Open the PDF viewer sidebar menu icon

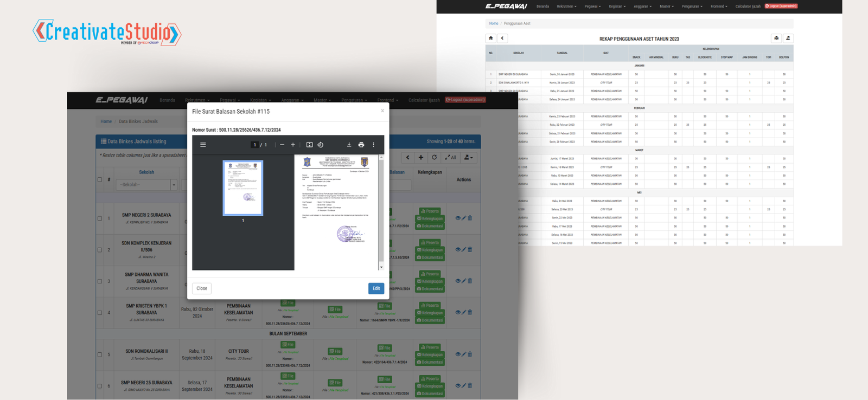pyautogui.click(x=203, y=145)
